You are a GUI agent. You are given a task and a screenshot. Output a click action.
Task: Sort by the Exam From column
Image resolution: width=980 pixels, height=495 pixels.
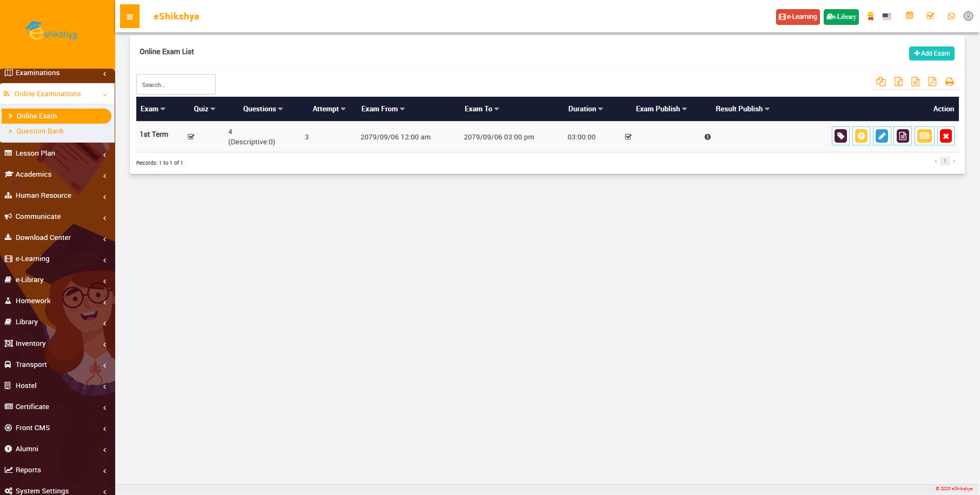coord(383,109)
